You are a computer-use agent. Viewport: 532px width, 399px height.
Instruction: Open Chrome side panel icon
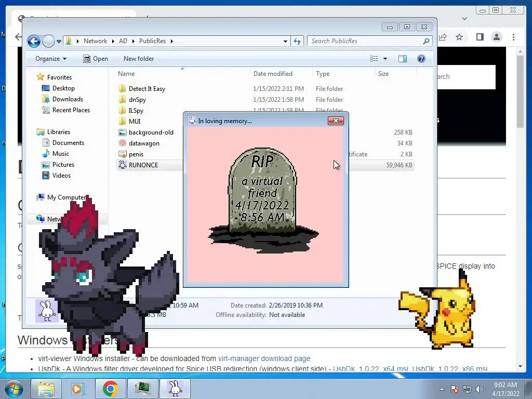(x=480, y=37)
